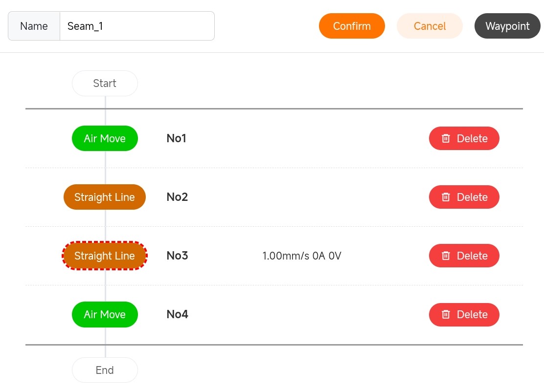This screenshot has height=392, width=544.
Task: Click the 1.00mm/s 0A 0V parameters
Action: tap(302, 256)
